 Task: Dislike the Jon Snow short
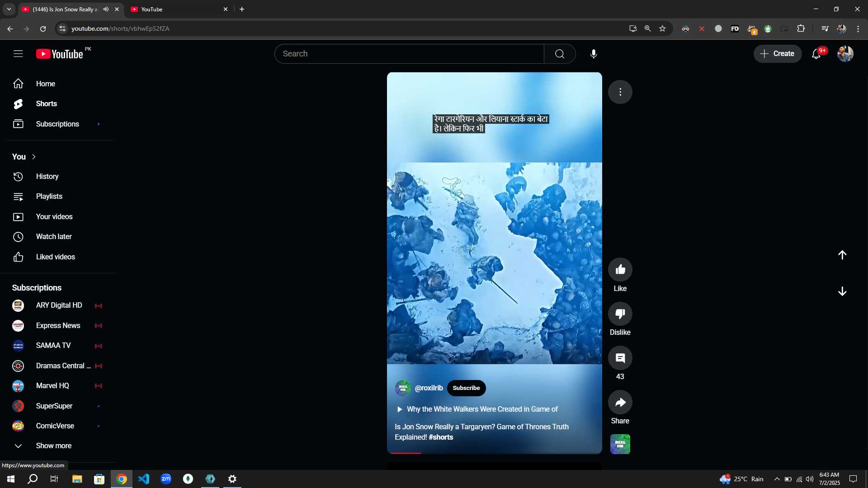click(620, 314)
